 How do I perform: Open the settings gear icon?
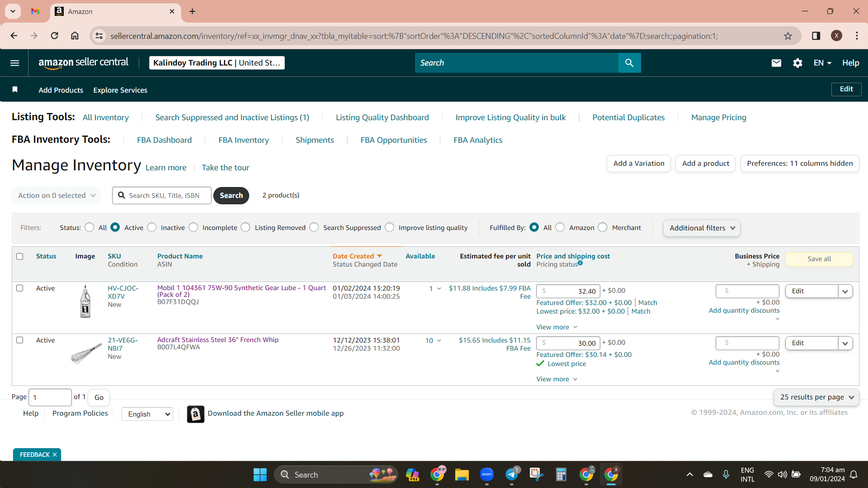[x=797, y=63]
